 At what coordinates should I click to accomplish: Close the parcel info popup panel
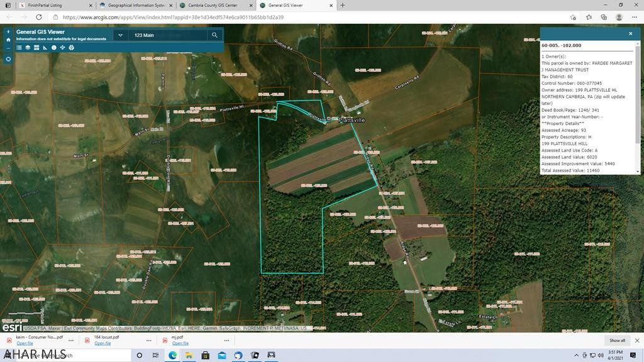click(630, 34)
